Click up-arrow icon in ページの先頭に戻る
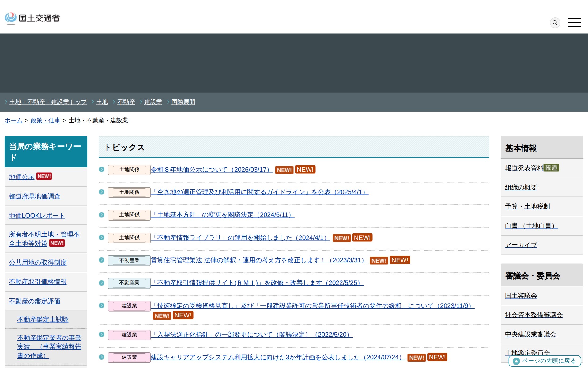Screen dimensions: 588x368 [516, 361]
